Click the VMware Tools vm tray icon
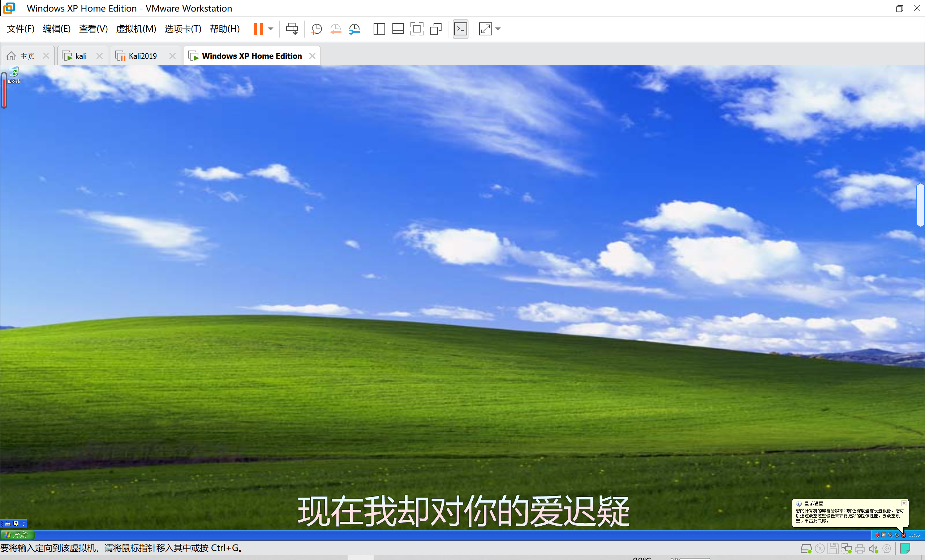The width and height of the screenshot is (925, 560). coord(884,535)
